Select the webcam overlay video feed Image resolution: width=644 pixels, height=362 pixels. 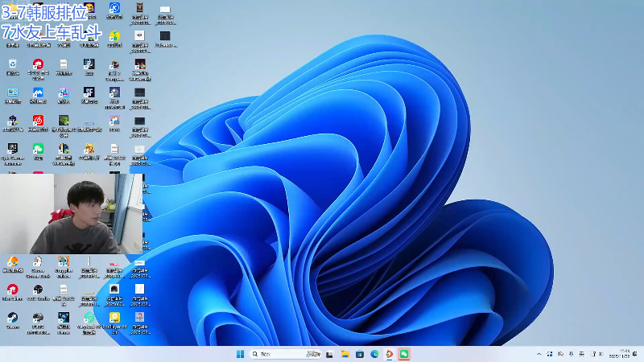click(x=72, y=213)
